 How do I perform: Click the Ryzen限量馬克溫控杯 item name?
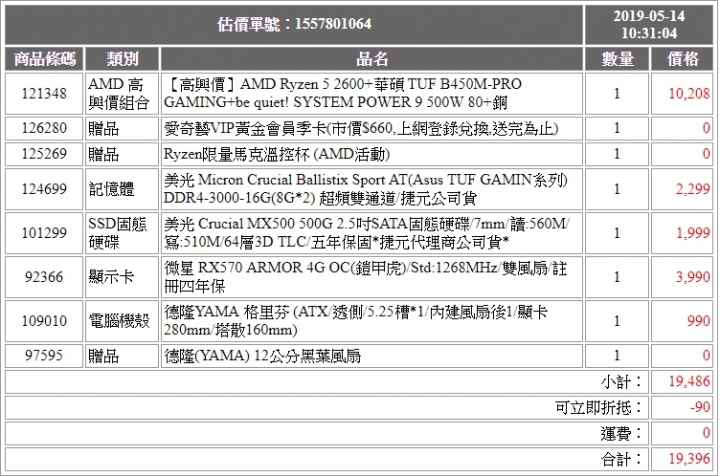click(276, 154)
